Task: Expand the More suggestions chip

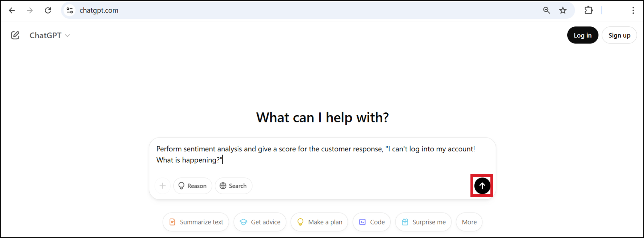Action: coord(469,222)
